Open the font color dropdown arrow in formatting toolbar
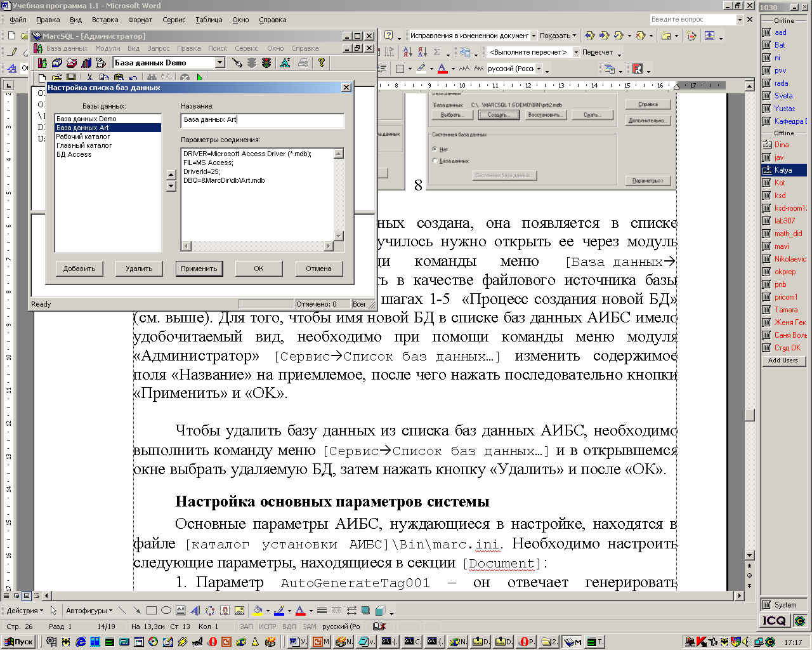Image resolution: width=812 pixels, height=650 pixels. pyautogui.click(x=453, y=69)
